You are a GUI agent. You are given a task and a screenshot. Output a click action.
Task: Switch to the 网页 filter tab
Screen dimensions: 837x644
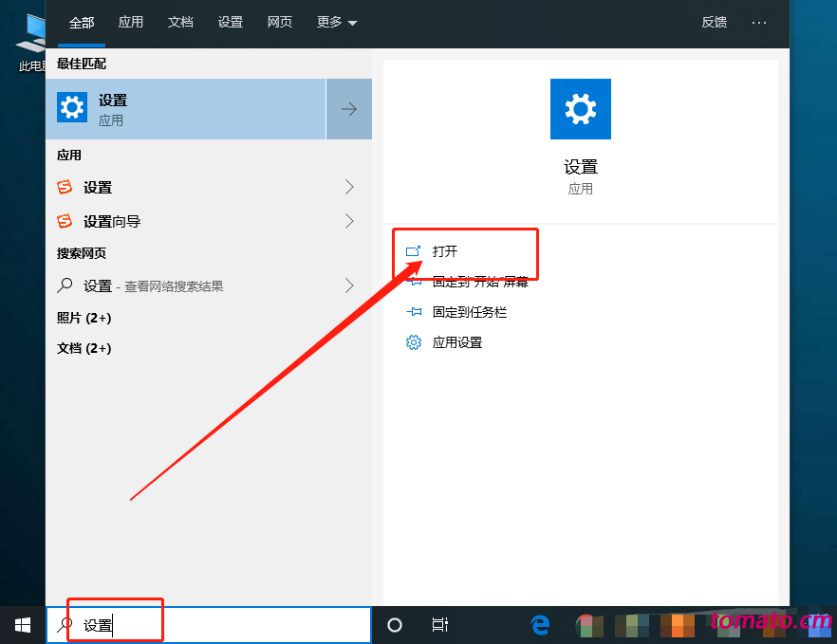tap(280, 23)
